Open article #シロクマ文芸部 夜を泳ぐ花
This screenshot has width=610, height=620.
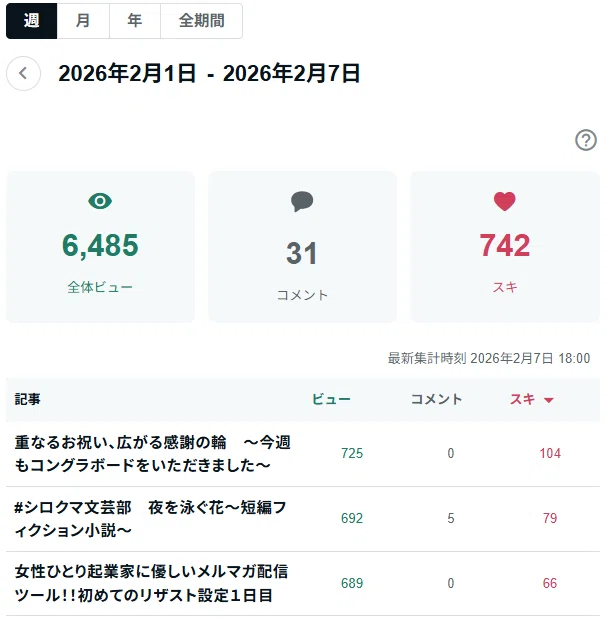coord(150,518)
